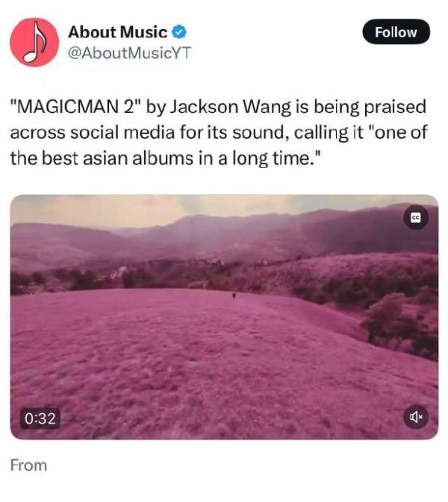Unmute the video with the speaker icon
Image resolution: width=448 pixels, height=502 pixels.
415,417
